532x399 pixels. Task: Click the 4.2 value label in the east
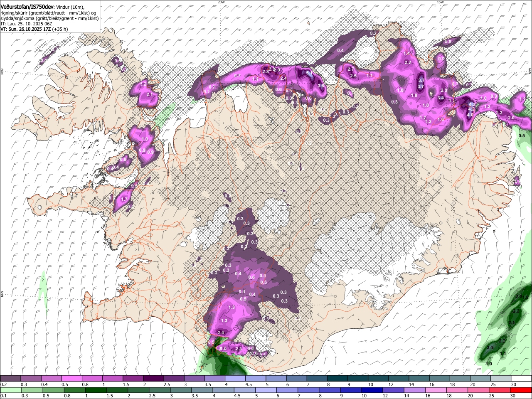coord(471,109)
